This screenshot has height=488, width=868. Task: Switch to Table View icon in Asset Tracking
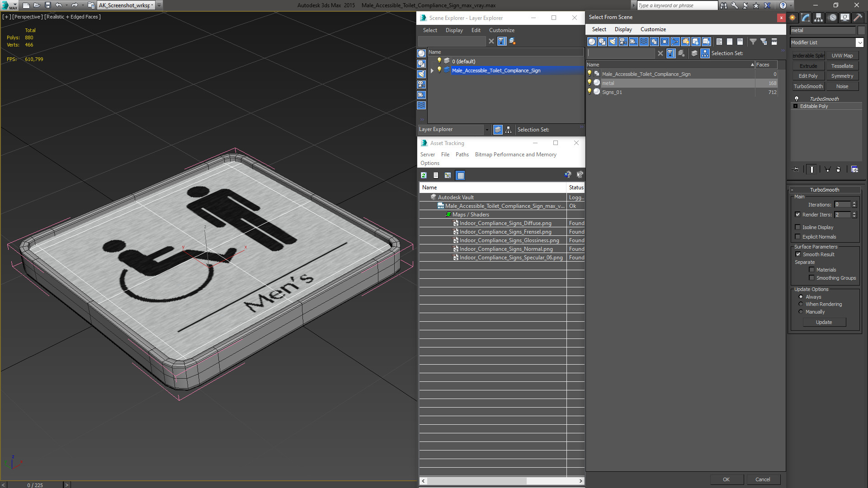coord(460,175)
